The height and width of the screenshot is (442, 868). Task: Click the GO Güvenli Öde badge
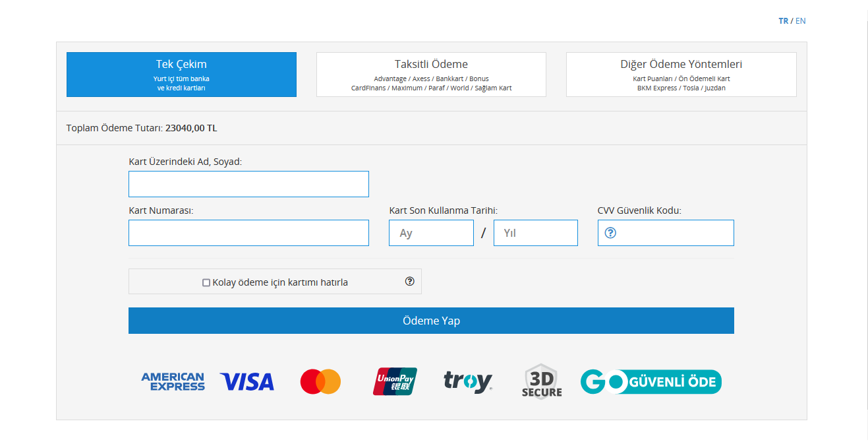[651, 382]
